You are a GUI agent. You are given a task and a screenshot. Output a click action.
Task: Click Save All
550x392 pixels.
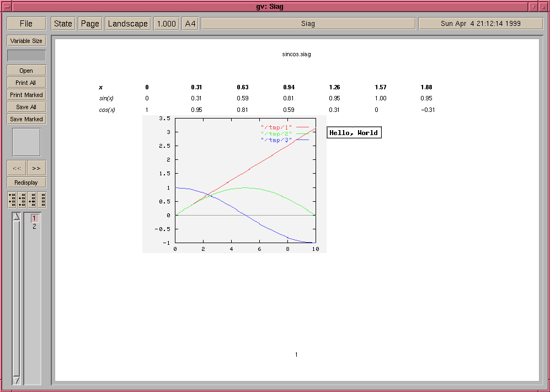point(26,107)
